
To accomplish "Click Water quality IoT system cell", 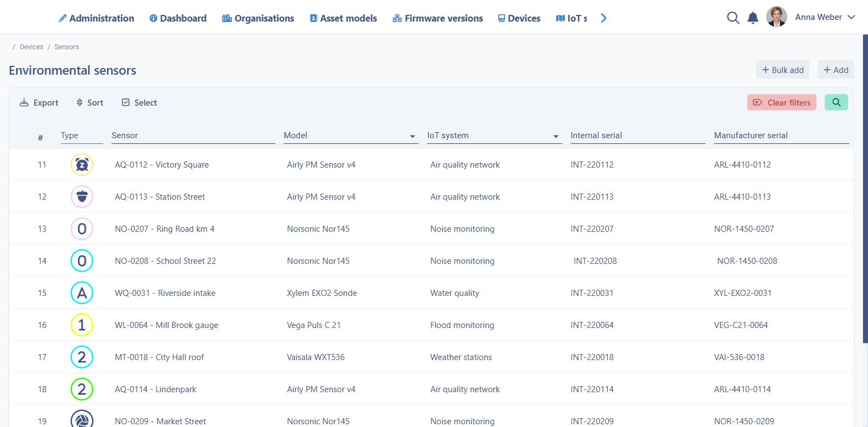I will (x=454, y=293).
